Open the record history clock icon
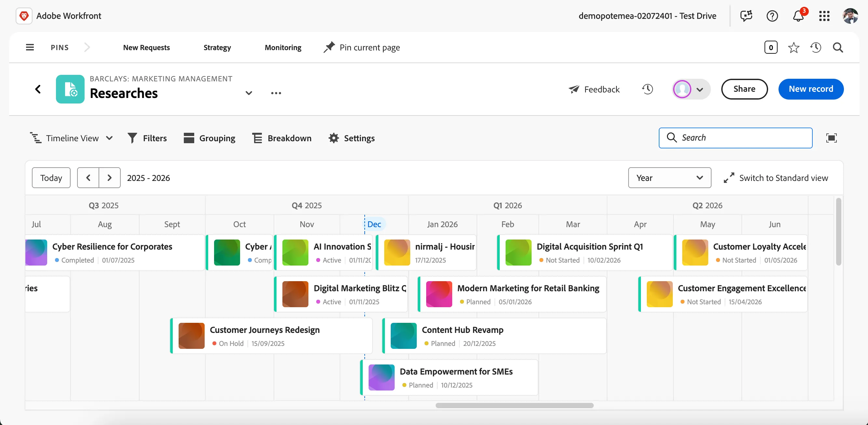The height and width of the screenshot is (425, 868). (x=647, y=89)
